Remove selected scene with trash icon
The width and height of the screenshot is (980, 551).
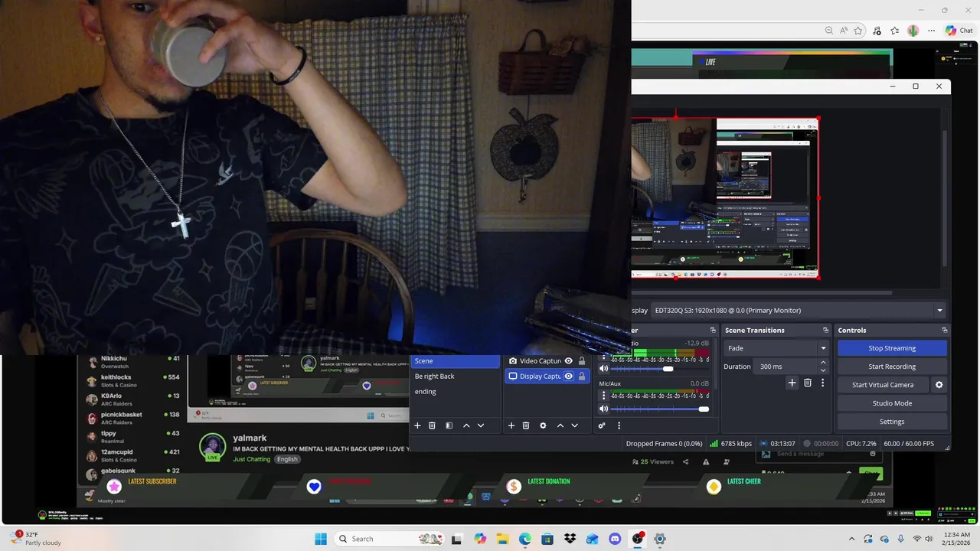[432, 425]
